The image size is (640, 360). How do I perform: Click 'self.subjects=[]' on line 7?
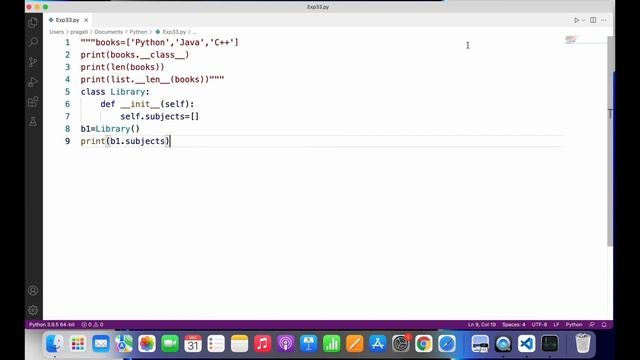point(160,116)
